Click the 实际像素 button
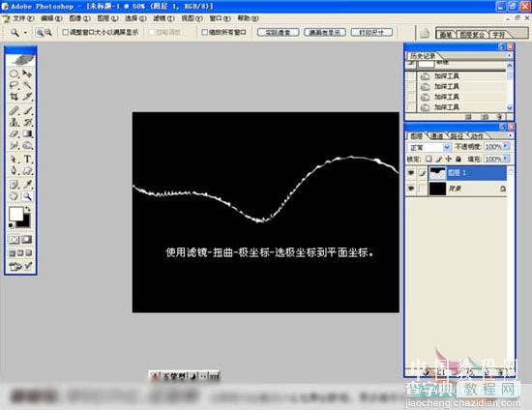 tap(278, 33)
